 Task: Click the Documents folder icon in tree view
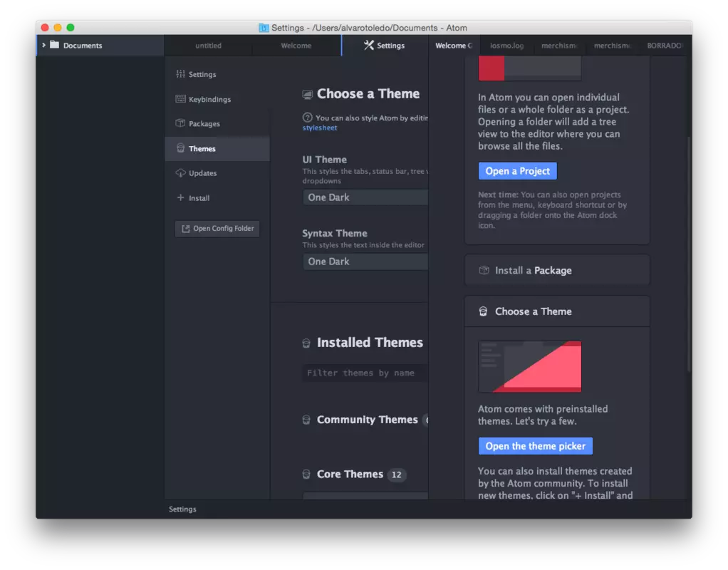[x=54, y=45]
